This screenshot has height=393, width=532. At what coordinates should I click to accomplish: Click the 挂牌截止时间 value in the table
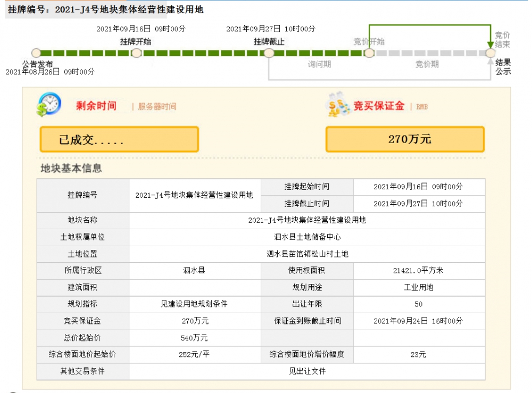(x=418, y=204)
